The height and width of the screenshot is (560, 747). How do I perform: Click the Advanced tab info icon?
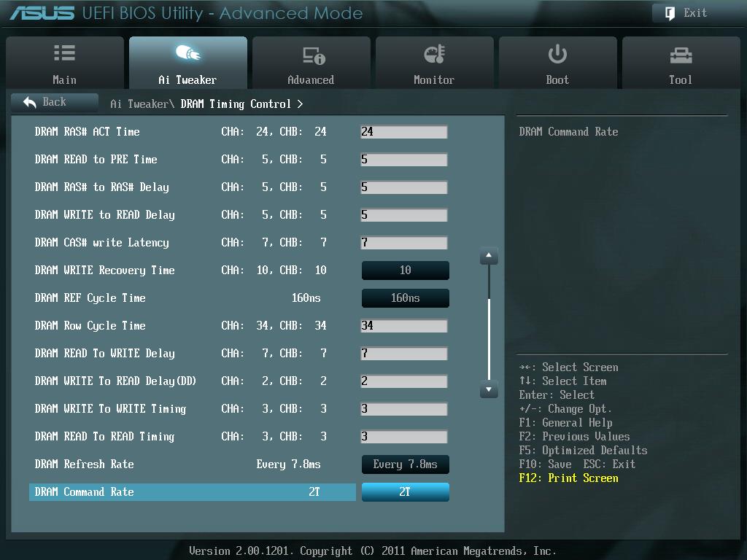(314, 55)
